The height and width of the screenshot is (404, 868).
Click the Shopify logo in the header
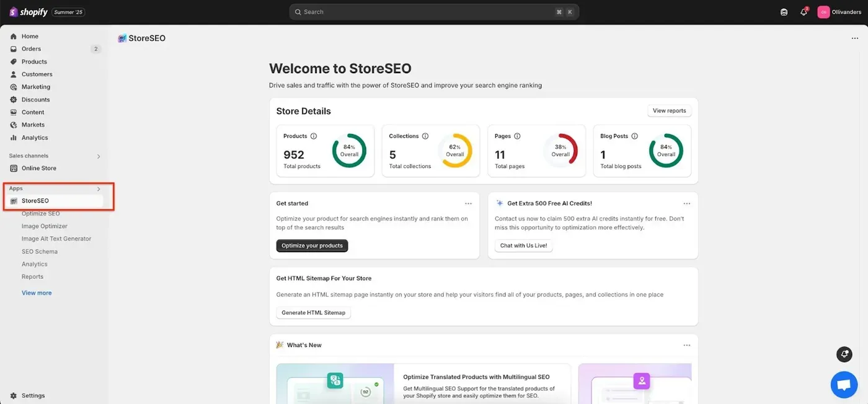(x=29, y=12)
